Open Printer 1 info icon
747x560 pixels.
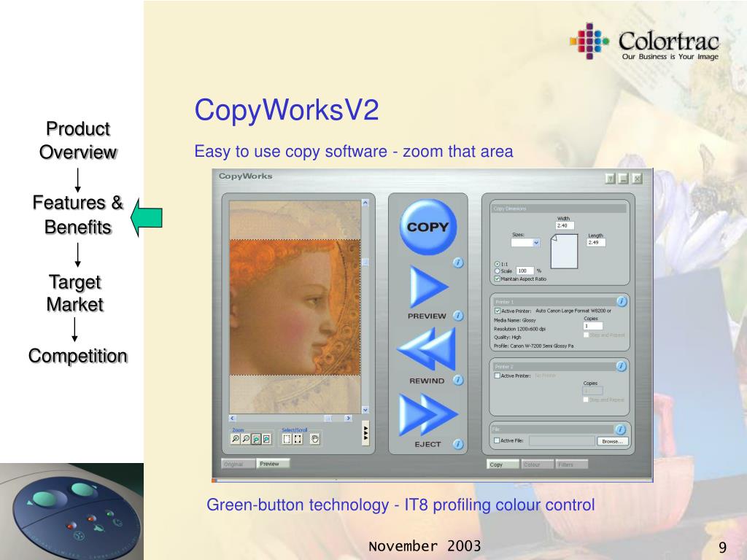622,301
